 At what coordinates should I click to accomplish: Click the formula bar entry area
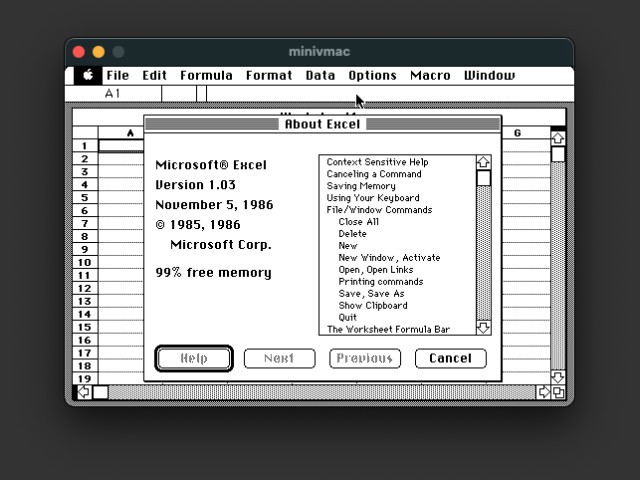point(390,94)
